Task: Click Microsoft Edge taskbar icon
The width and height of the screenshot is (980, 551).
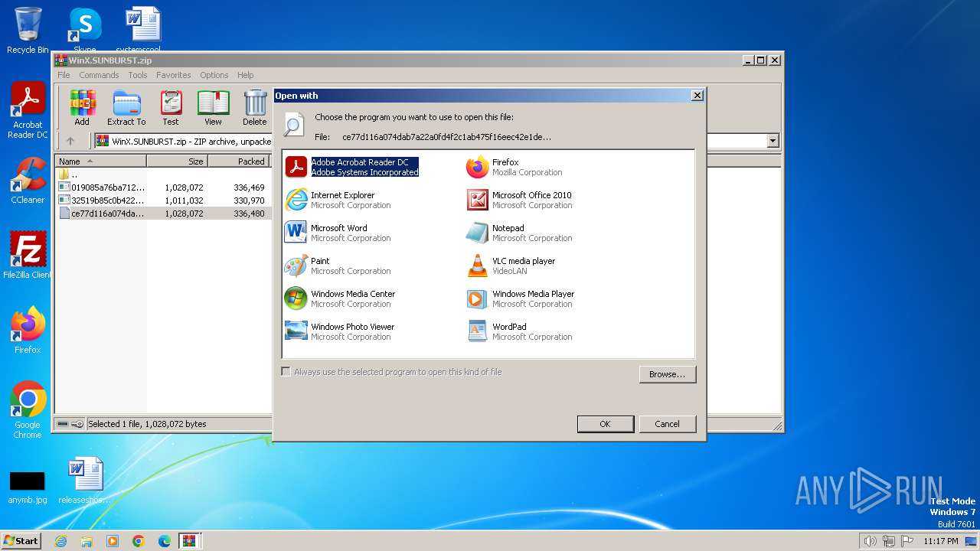Action: (x=165, y=541)
